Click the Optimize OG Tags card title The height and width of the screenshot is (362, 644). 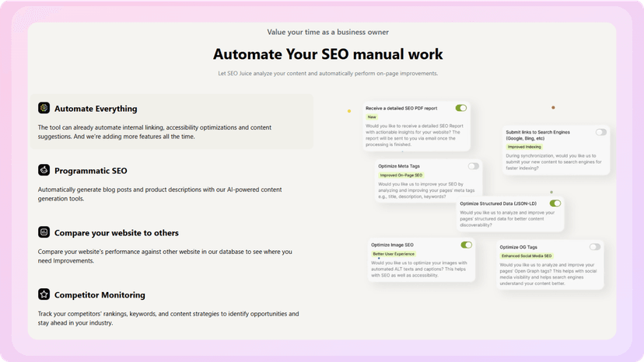coord(518,247)
